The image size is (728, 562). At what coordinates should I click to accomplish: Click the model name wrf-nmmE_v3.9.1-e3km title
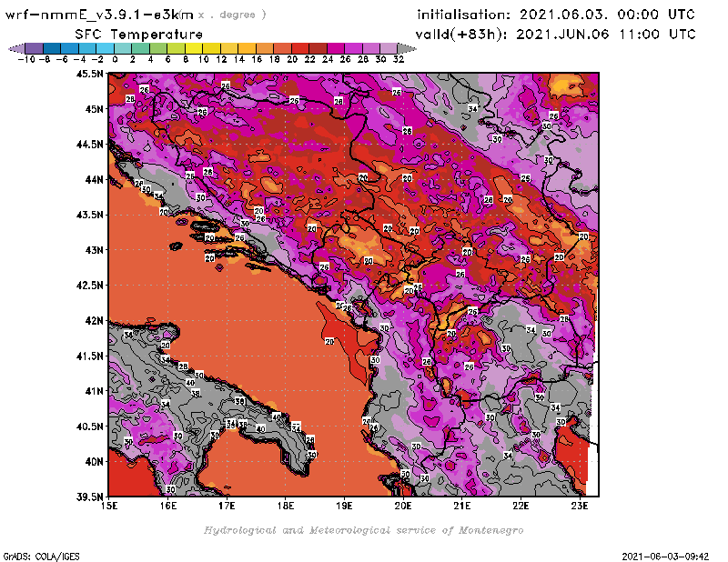pos(99,15)
